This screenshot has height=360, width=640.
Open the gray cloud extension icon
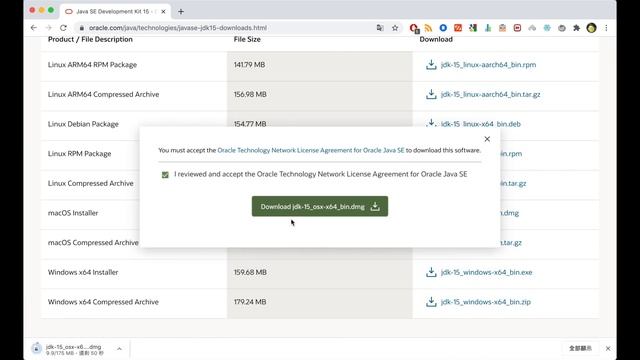(532, 28)
